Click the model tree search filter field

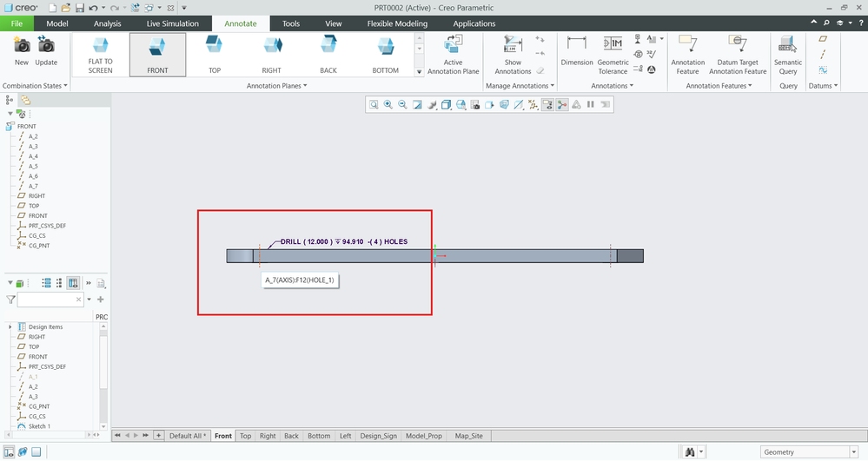(50, 300)
